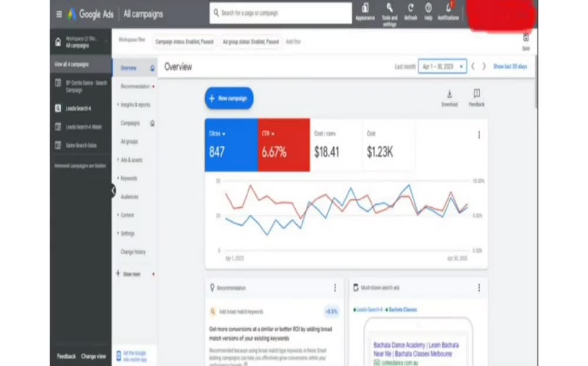Select the Cost / conv. scorecard
The height and width of the screenshot is (366, 588).
[x=336, y=145]
